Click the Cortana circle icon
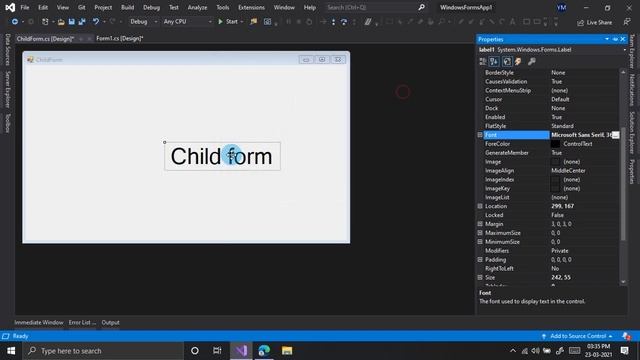 point(195,351)
